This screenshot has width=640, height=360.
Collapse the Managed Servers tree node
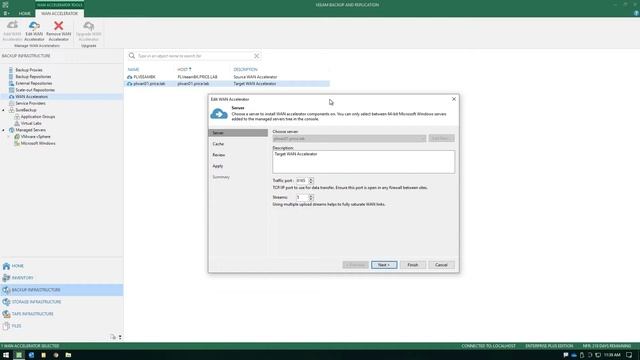(4, 130)
